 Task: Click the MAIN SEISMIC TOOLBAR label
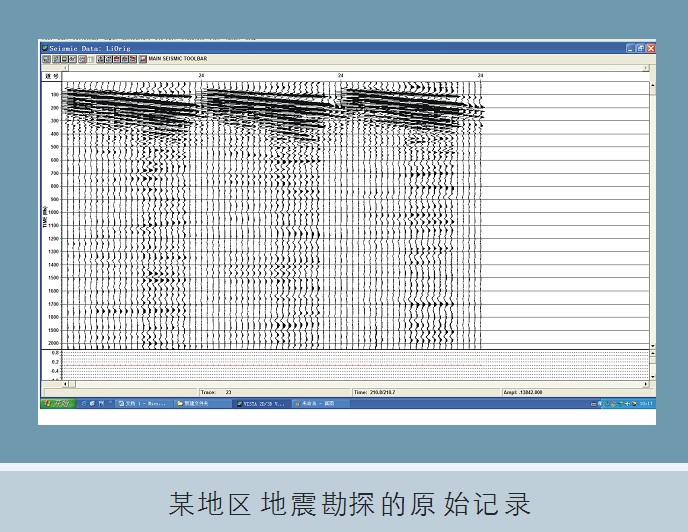(178, 59)
